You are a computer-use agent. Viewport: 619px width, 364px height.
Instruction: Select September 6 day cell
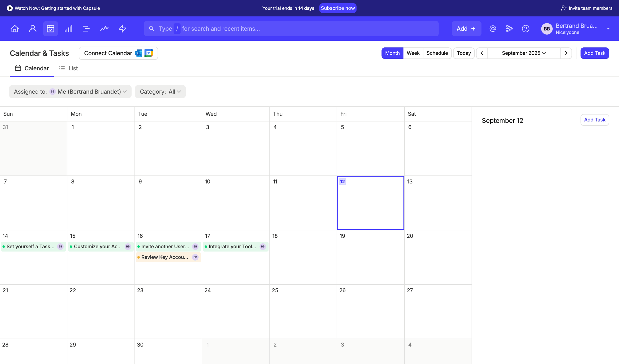pyautogui.click(x=438, y=148)
